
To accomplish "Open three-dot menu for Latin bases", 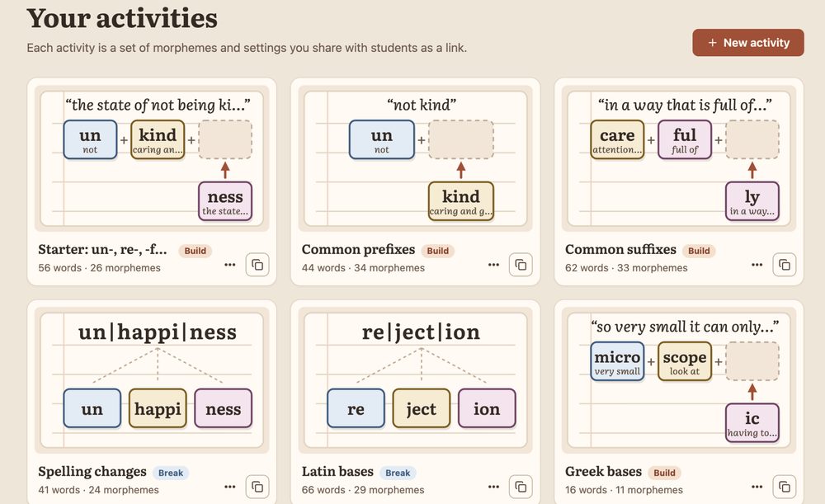I will point(493,487).
